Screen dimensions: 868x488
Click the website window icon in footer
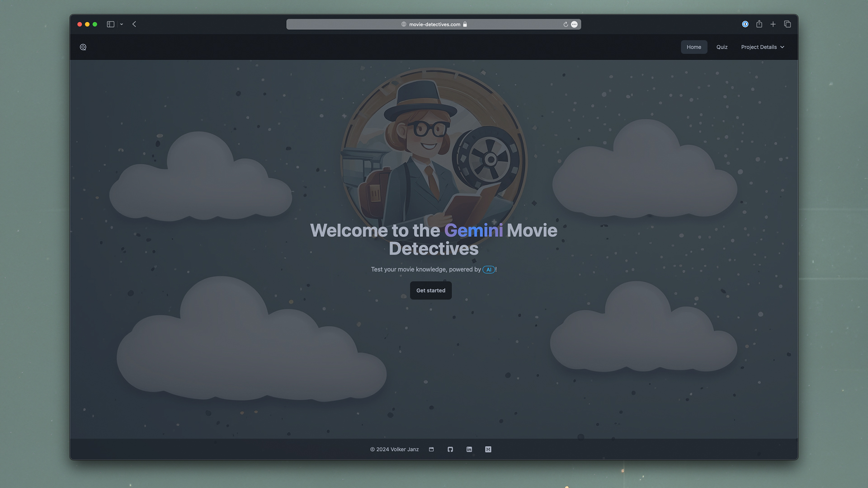pos(431,449)
